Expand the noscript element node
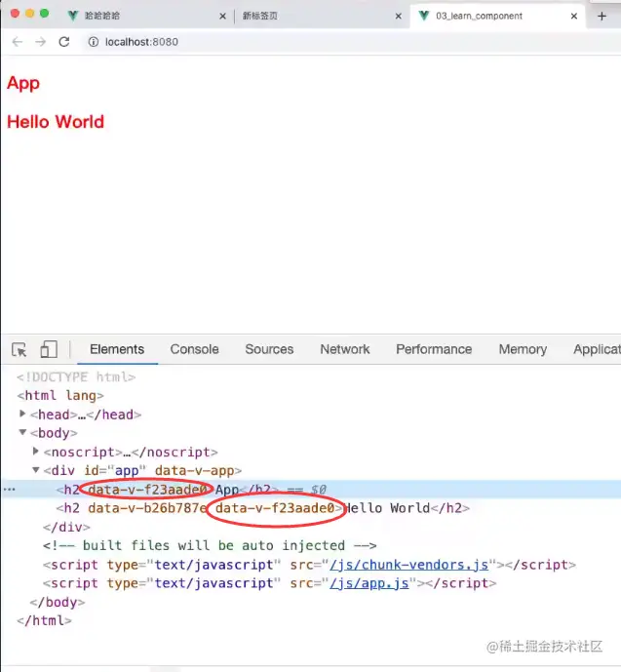This screenshot has width=621, height=672. click(x=36, y=451)
